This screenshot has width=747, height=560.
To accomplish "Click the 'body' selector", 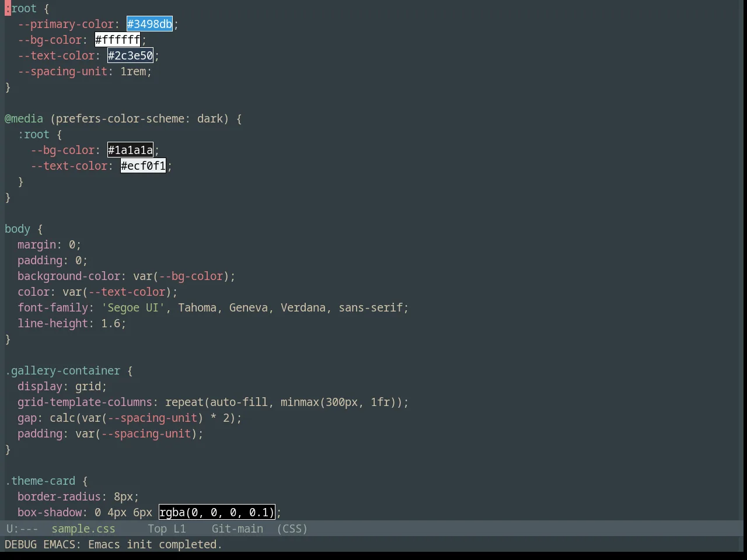I will (x=18, y=229).
